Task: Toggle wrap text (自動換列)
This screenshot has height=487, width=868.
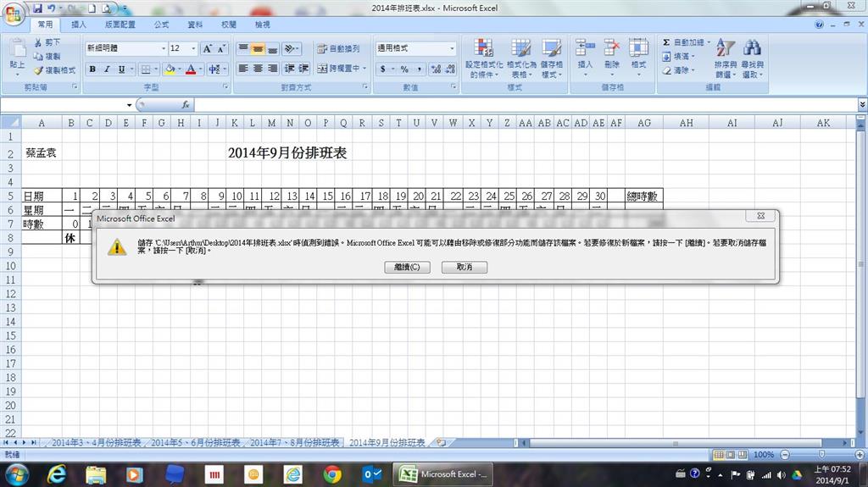Action: point(339,49)
